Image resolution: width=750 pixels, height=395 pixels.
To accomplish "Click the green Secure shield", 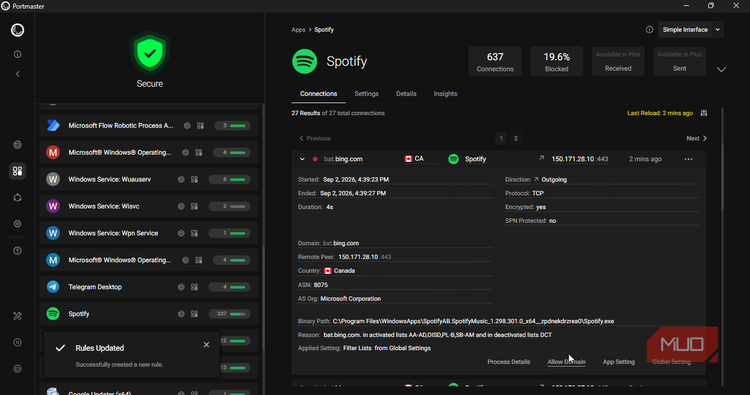I will 150,53.
